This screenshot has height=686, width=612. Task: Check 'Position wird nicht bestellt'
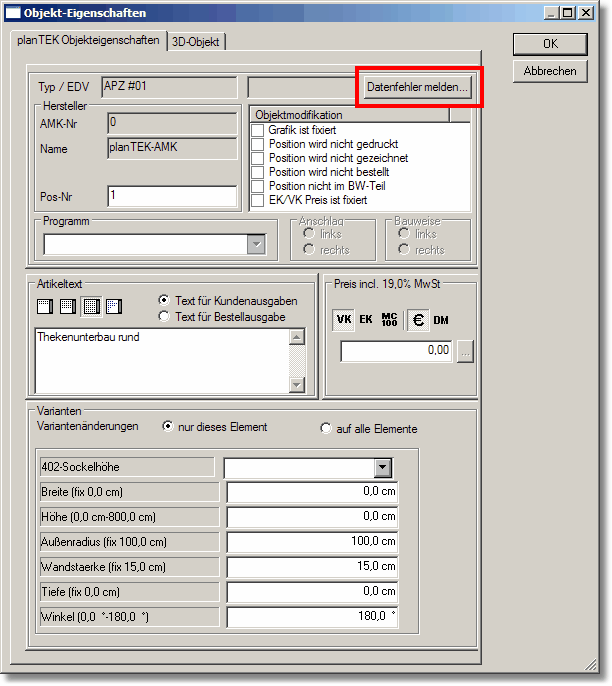[258, 173]
